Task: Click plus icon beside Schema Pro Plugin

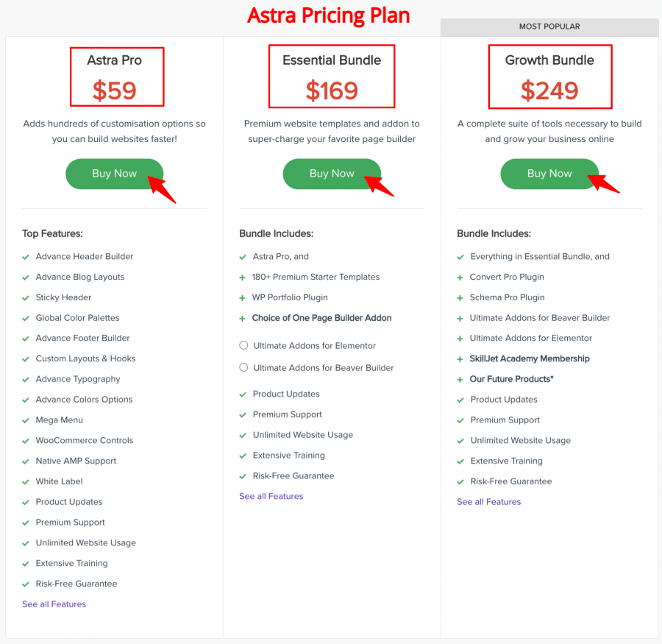Action: pos(460,298)
